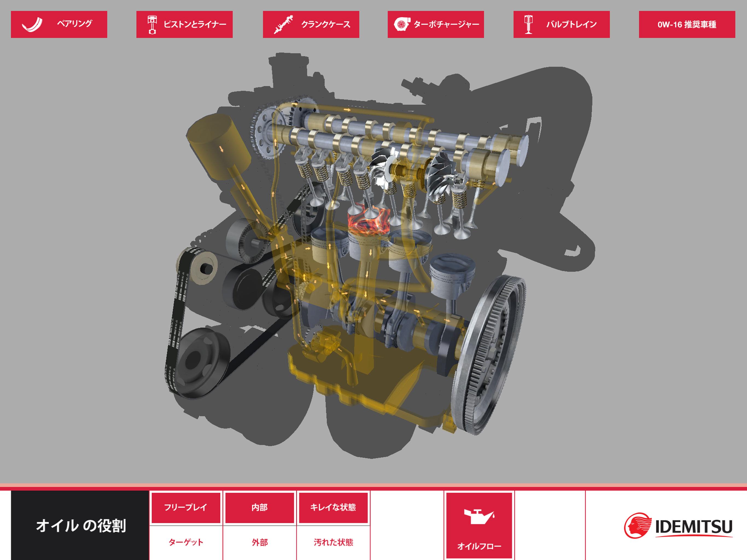Switch to 外部 view

click(x=259, y=542)
